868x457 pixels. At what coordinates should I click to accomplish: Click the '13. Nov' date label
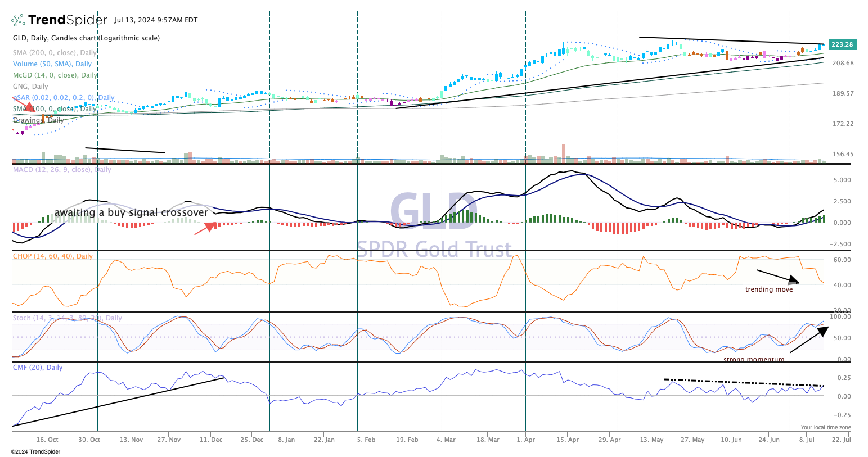click(x=131, y=440)
